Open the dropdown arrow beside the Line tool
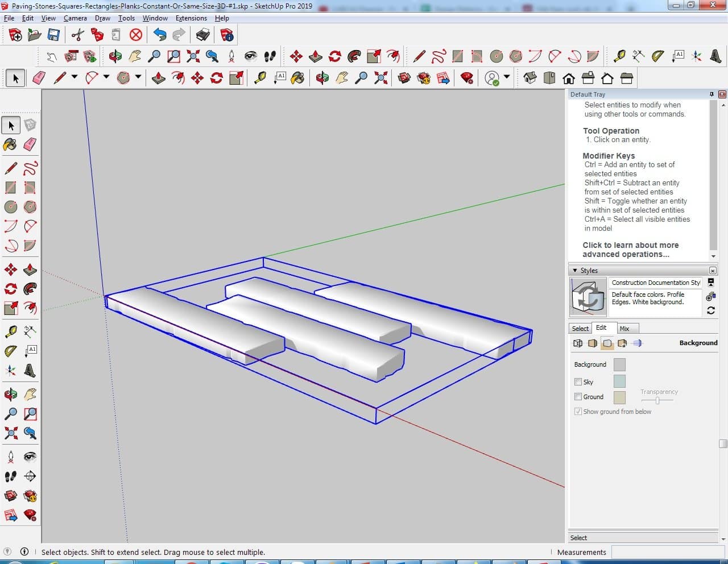 tap(74, 77)
